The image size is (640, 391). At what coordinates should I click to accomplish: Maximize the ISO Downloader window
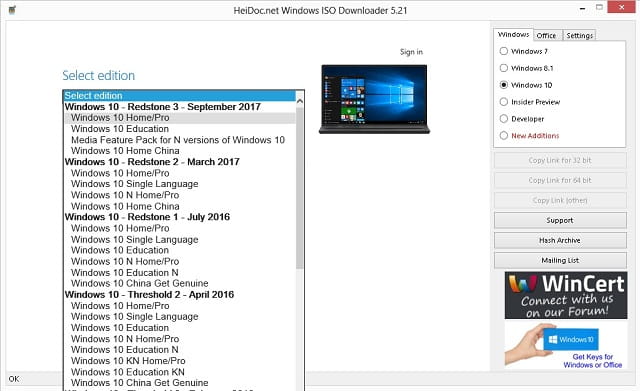click(599, 7)
